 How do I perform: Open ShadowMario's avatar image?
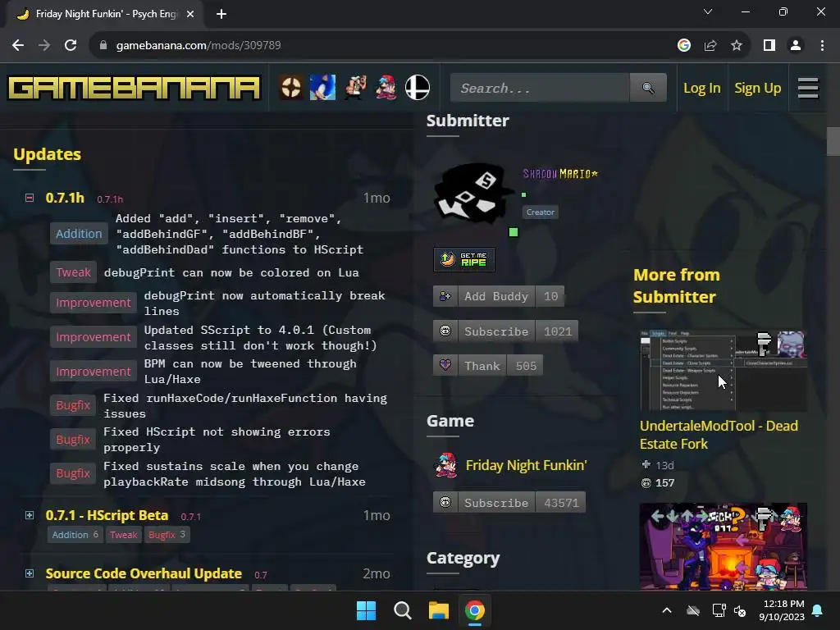click(x=472, y=194)
